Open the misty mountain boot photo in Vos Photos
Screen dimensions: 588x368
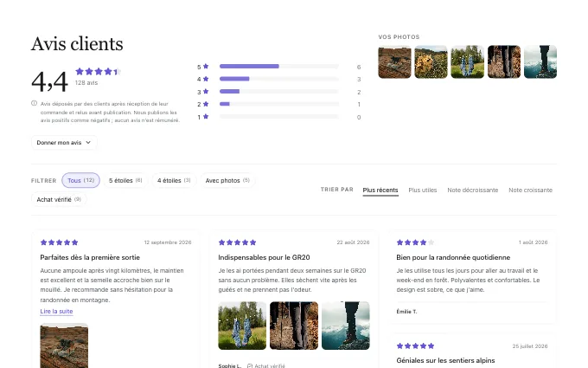click(540, 62)
